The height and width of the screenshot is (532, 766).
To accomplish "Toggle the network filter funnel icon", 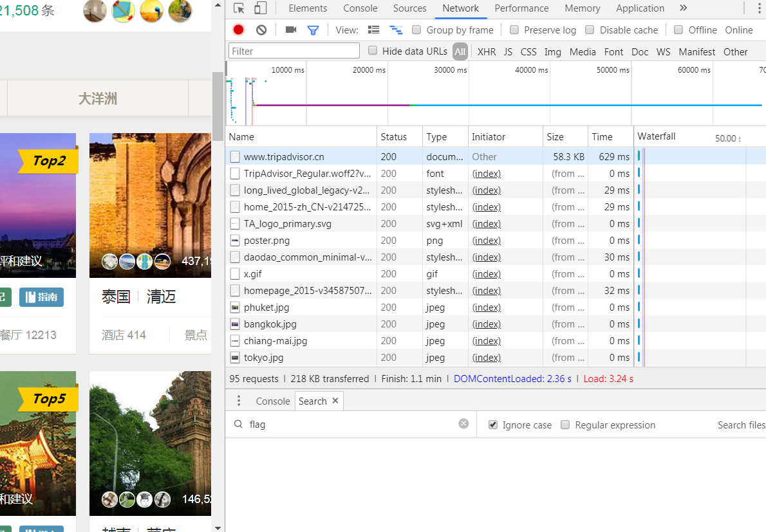I will (313, 30).
